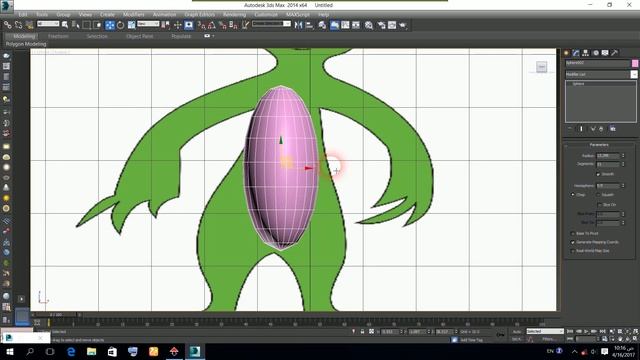This screenshot has width=640, height=360.
Task: Open the selection filter dropdown
Action: pyautogui.click(x=48, y=24)
